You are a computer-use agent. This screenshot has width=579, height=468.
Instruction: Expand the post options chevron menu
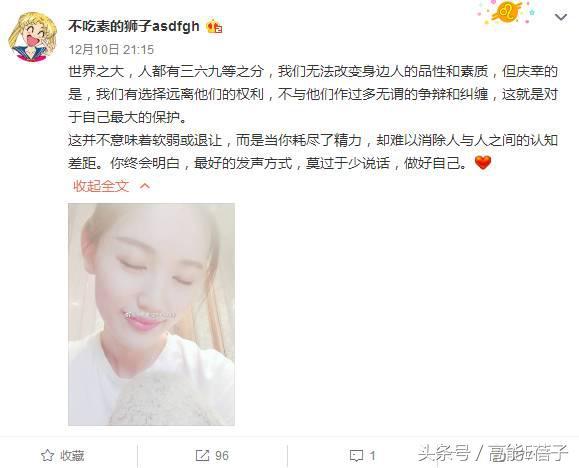561,17
